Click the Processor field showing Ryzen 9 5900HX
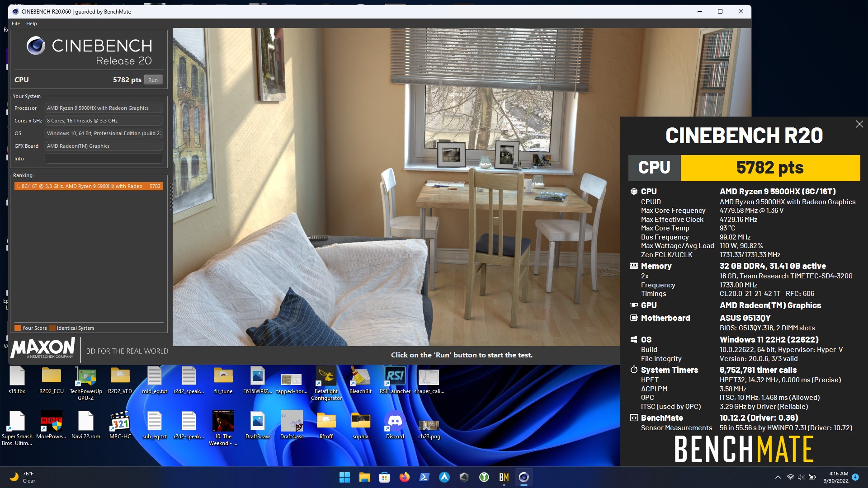Image resolution: width=868 pixels, height=488 pixels. point(104,108)
